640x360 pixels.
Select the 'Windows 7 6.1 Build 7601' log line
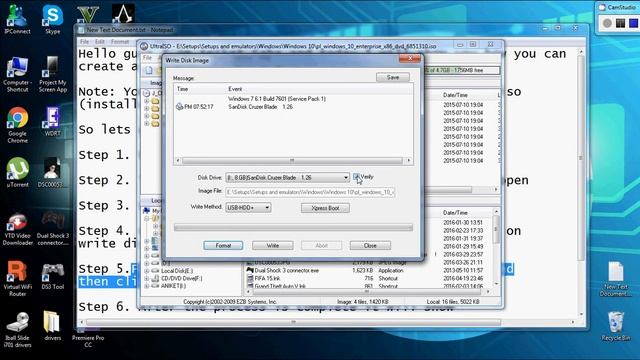(x=277, y=99)
